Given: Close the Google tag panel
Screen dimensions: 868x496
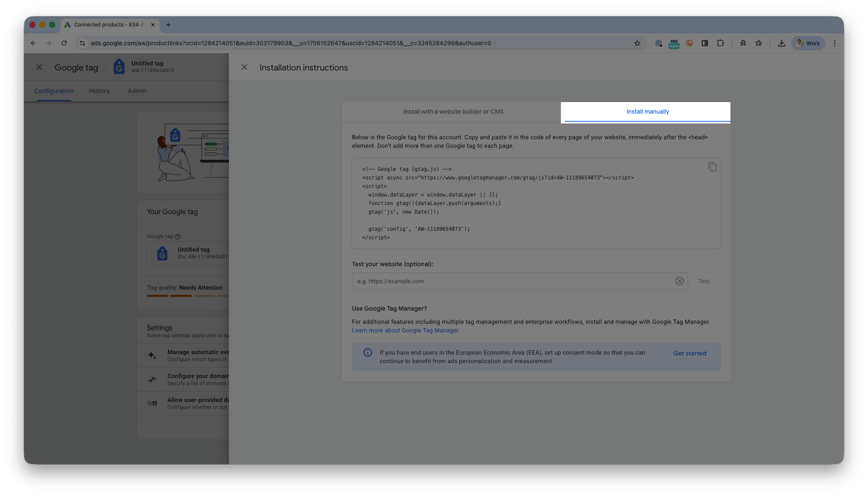Looking at the screenshot, I should (x=39, y=68).
